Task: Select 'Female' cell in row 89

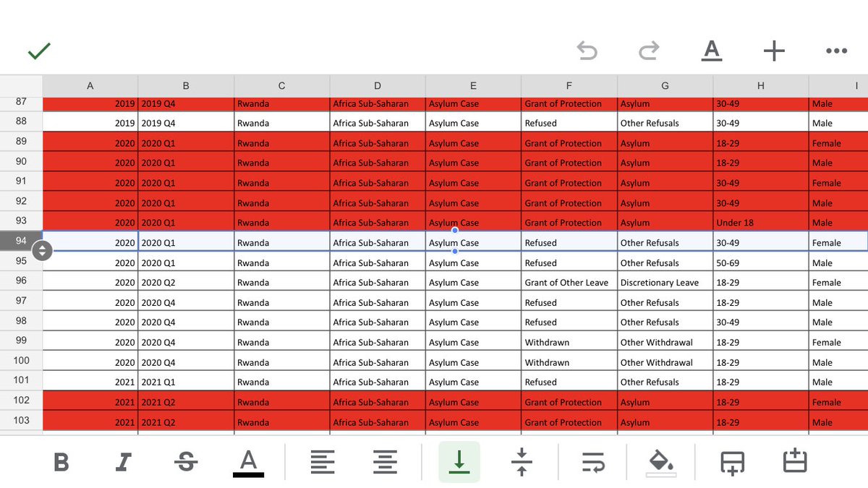Action: pos(838,142)
